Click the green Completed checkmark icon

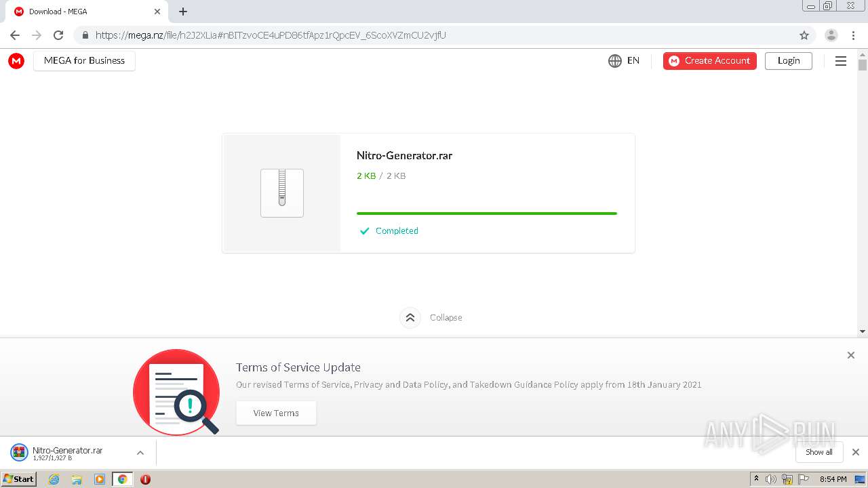(364, 231)
